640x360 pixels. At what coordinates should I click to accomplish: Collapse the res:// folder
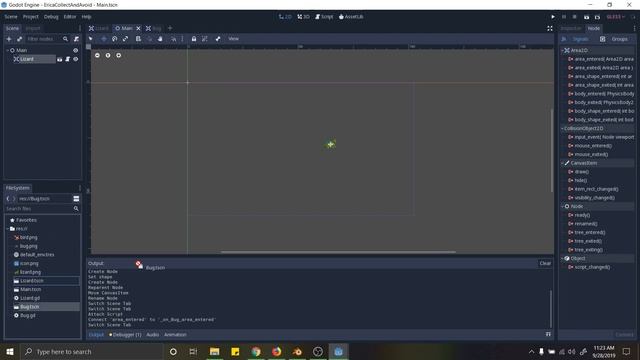tap(7, 229)
